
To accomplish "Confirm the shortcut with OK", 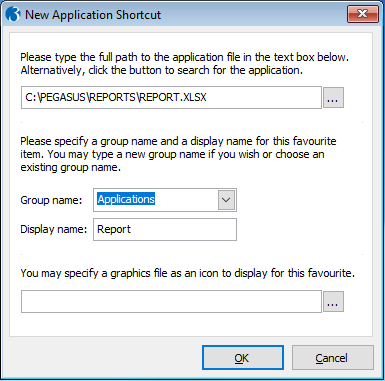I will point(243,358).
